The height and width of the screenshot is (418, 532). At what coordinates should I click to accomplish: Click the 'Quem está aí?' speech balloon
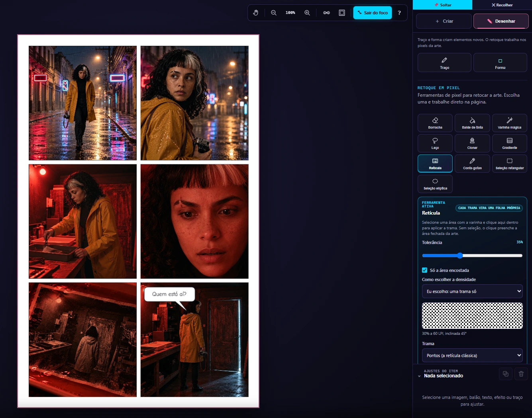coord(169,294)
